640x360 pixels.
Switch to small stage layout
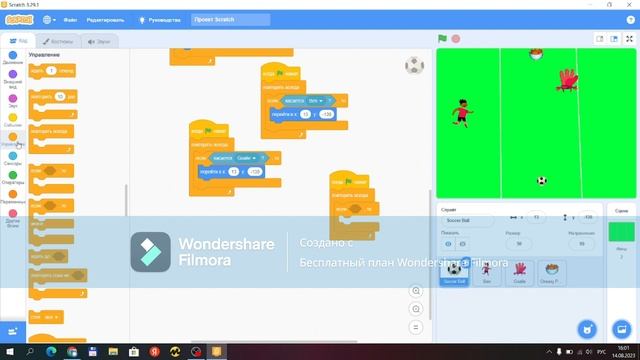pyautogui.click(x=600, y=39)
